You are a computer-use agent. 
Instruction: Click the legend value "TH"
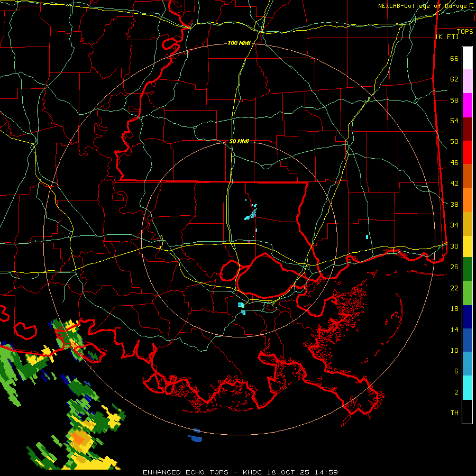pyautogui.click(x=454, y=413)
